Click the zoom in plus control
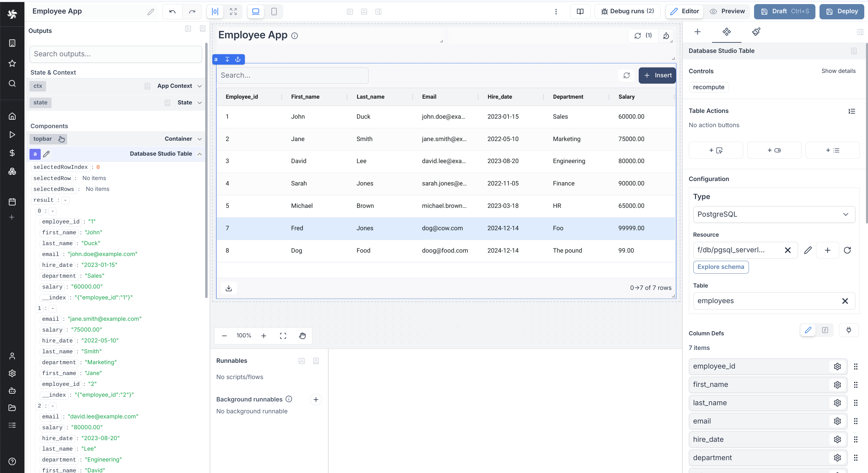868x473 pixels. (264, 336)
